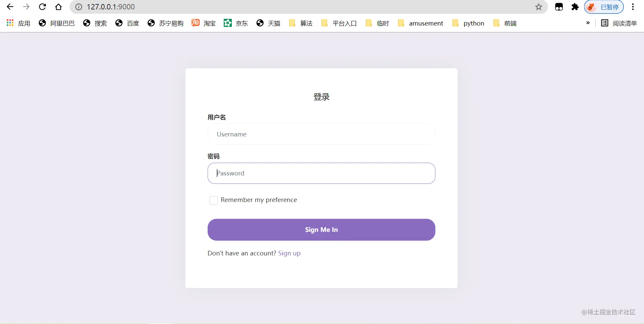Tick the Remember my preference checkbox

tap(214, 200)
